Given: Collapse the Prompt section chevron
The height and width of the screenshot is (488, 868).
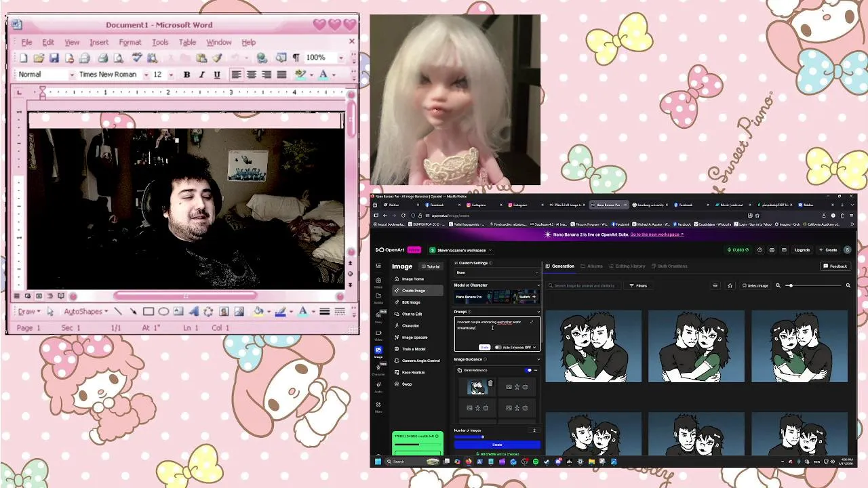Looking at the screenshot, I should pos(538,312).
